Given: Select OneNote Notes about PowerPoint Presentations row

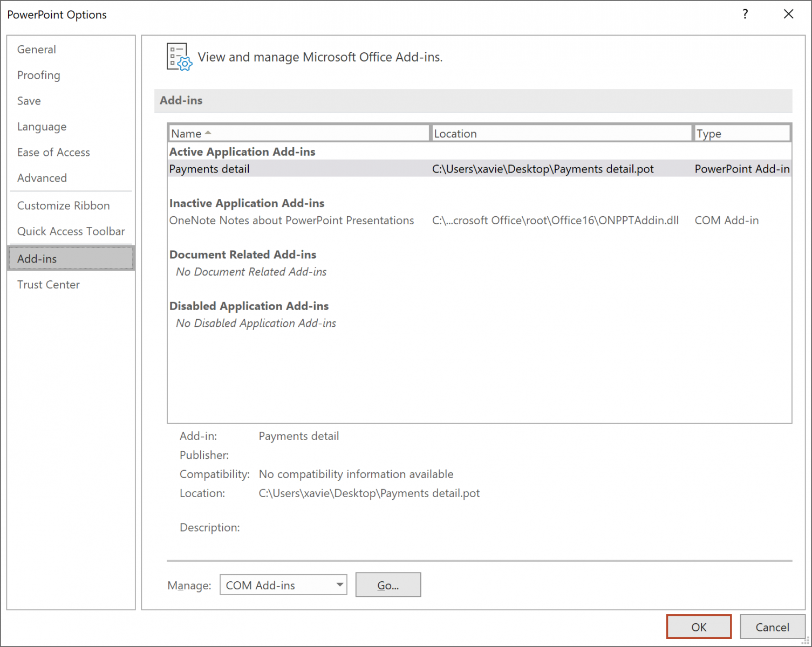Looking at the screenshot, I should pyautogui.click(x=291, y=221).
